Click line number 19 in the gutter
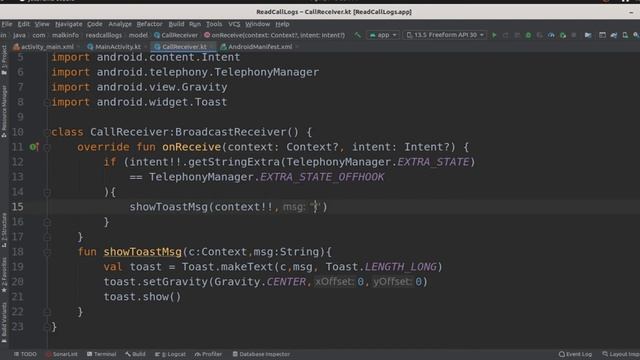Image resolution: width=640 pixels, height=360 pixels. click(x=18, y=267)
